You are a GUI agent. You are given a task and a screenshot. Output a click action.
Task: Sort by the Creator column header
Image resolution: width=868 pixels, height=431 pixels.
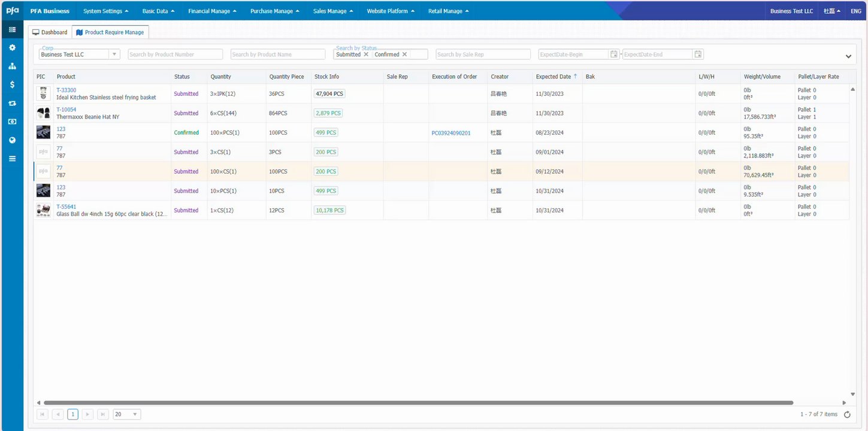pos(510,77)
